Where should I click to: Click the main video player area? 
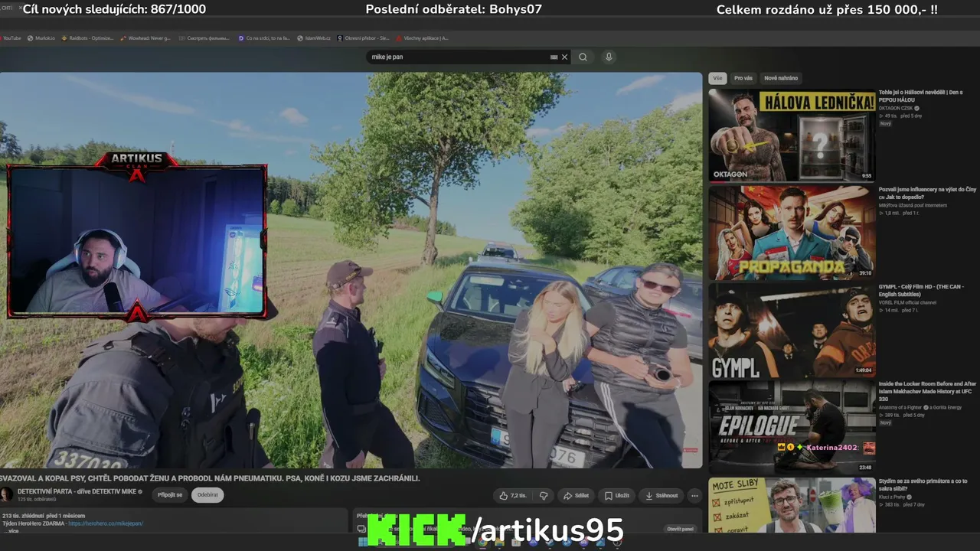click(351, 270)
